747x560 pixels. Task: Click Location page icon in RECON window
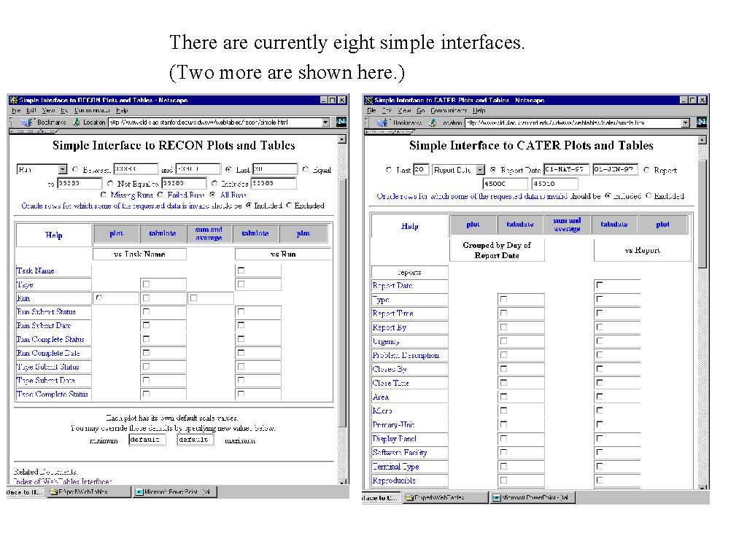tap(76, 122)
